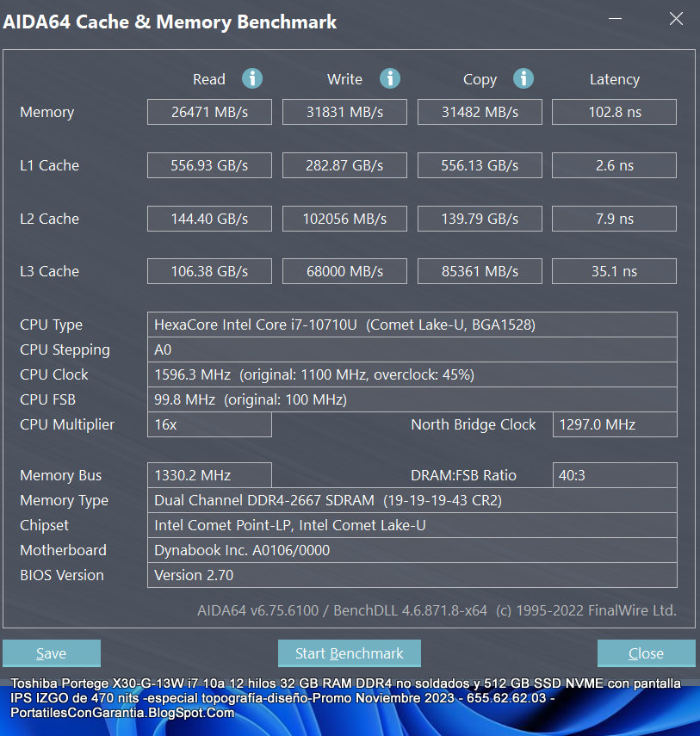The image size is (700, 736).
Task: Click the CPU Multiplier label
Action: pyautogui.click(x=67, y=424)
